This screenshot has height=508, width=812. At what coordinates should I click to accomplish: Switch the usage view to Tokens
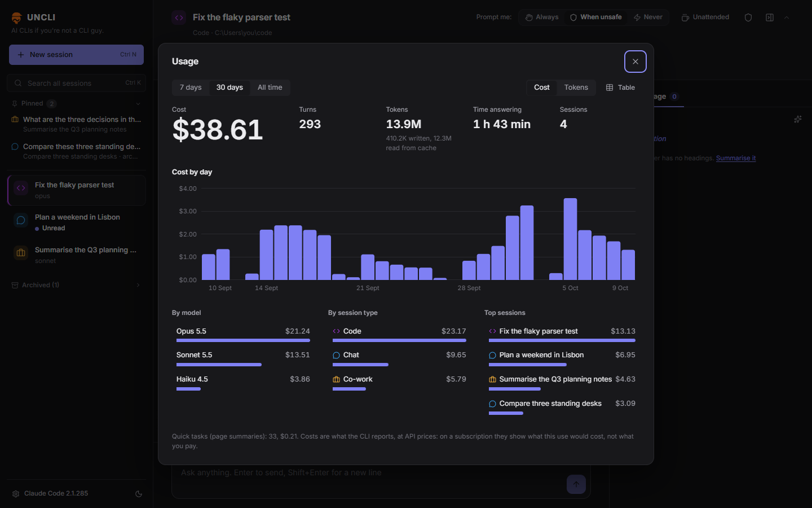point(576,87)
